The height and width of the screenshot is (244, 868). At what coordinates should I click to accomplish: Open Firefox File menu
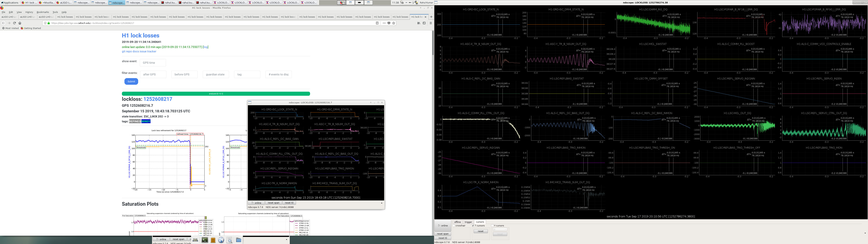pos(3,12)
